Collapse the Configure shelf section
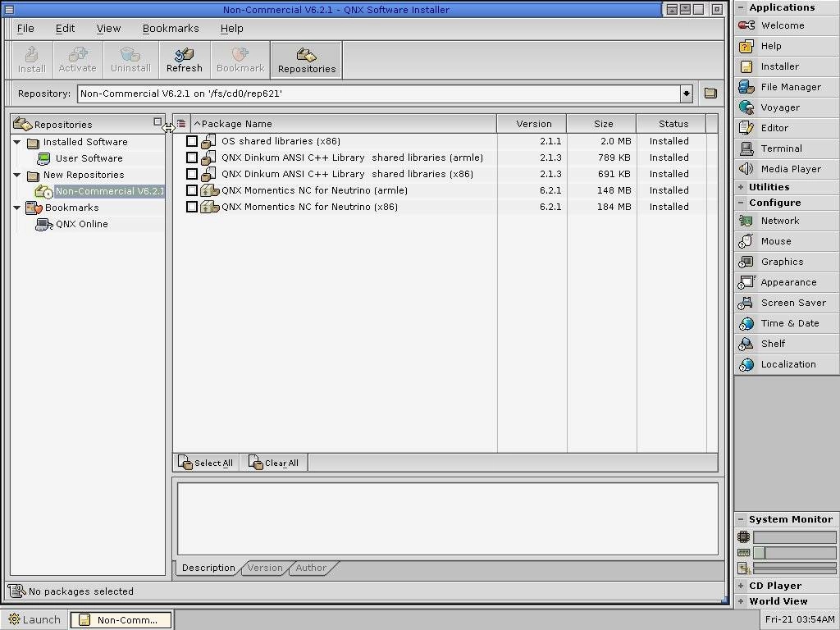 coord(741,203)
